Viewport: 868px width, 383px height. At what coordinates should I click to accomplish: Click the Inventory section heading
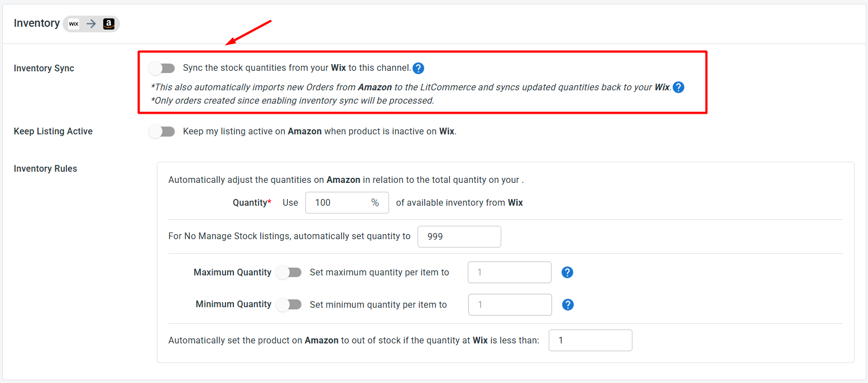(x=37, y=23)
